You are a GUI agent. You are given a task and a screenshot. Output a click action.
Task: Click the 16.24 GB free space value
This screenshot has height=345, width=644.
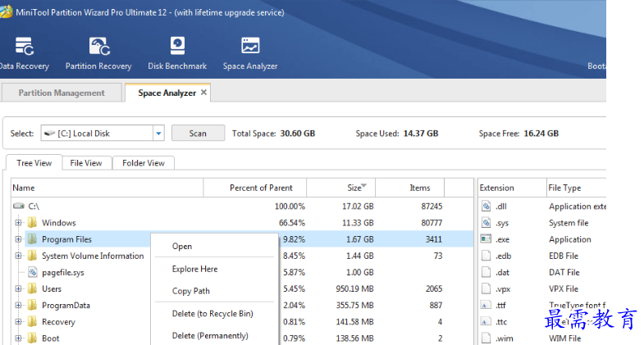pos(541,134)
